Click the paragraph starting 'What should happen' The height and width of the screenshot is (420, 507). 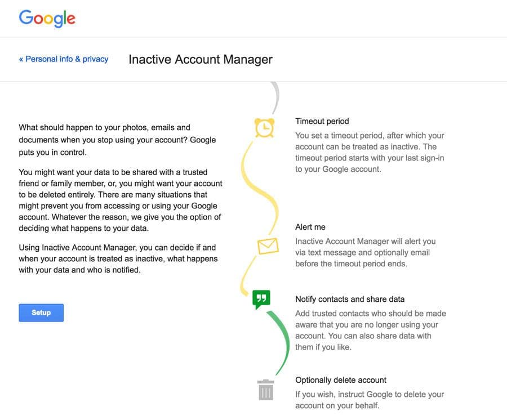click(117, 140)
